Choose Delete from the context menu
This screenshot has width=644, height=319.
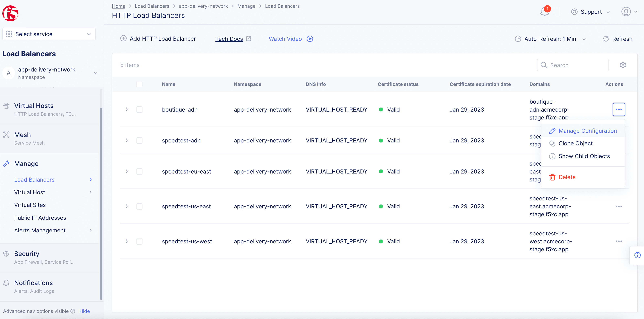pos(583,177)
